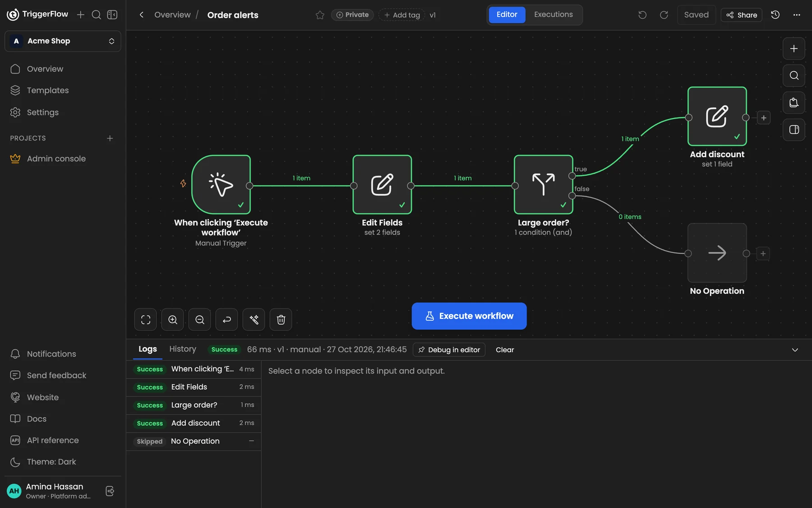
Task: Click the undo arrow in top bar
Action: [x=642, y=15]
